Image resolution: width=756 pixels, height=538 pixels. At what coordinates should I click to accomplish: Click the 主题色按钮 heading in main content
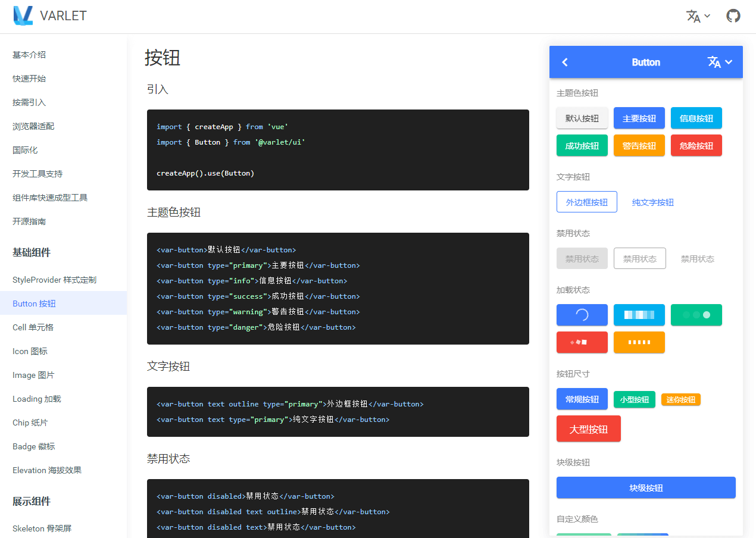pyautogui.click(x=174, y=212)
